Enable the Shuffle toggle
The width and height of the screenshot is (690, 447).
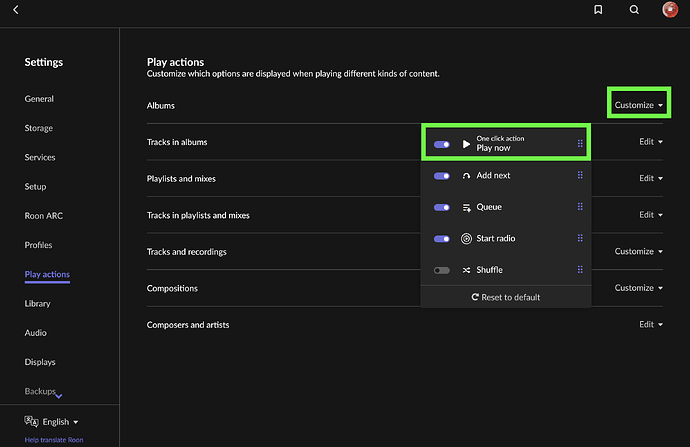(441, 270)
